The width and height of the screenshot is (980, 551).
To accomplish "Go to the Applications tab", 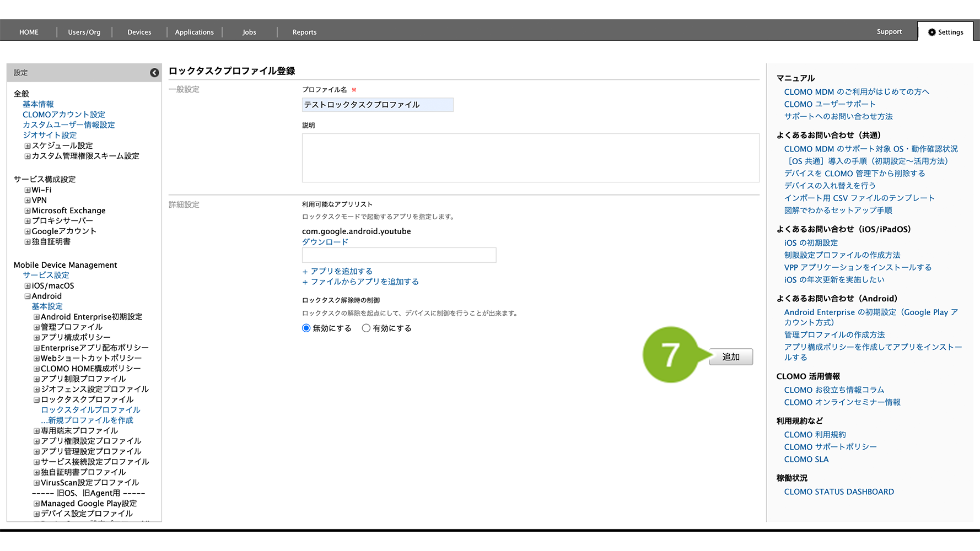I will [x=194, y=33].
